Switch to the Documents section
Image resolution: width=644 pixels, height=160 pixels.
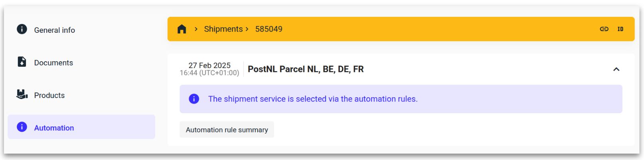click(x=53, y=63)
